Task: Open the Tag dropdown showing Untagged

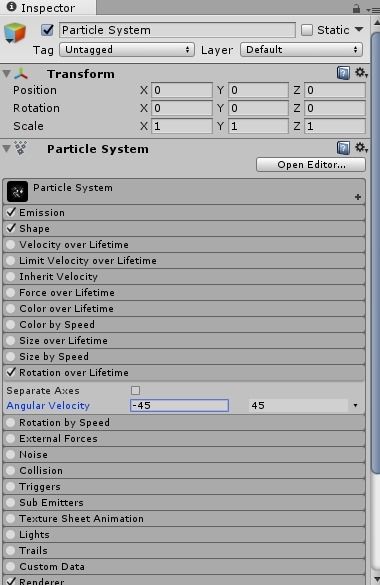Action: (x=127, y=50)
